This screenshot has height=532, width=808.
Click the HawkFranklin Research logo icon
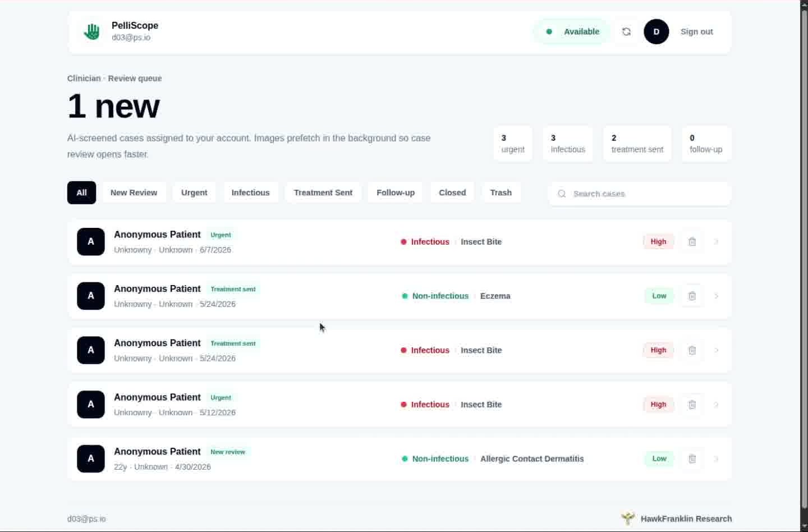point(628,519)
